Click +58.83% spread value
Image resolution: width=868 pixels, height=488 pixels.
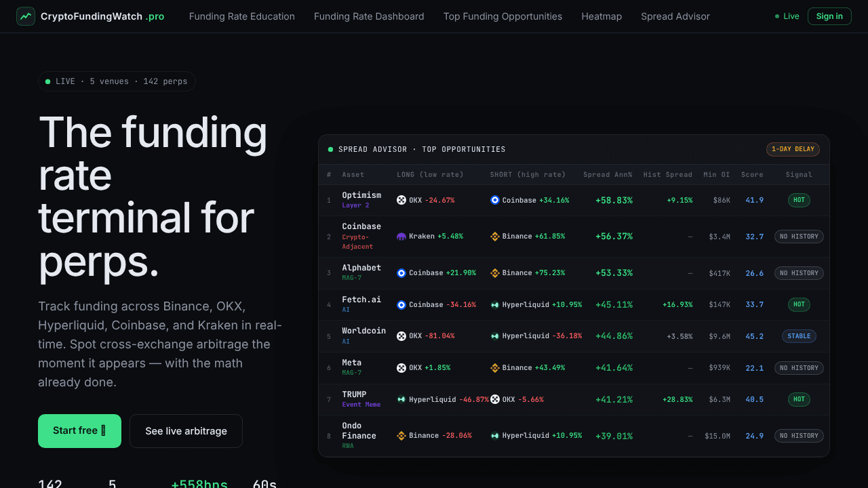(614, 201)
